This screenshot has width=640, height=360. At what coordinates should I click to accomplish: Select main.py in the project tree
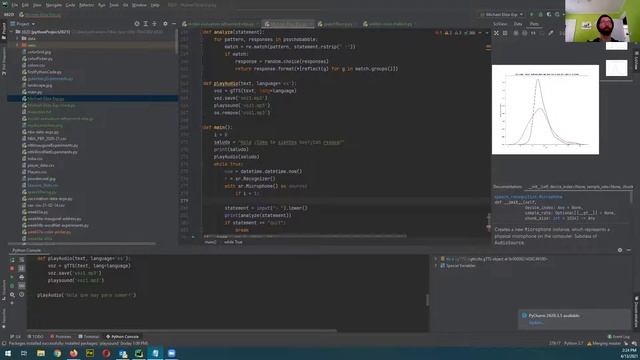pos(34,92)
